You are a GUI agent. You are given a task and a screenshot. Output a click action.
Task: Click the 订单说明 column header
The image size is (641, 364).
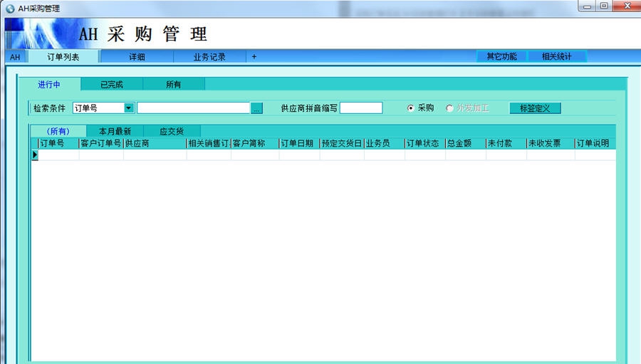[595, 144]
